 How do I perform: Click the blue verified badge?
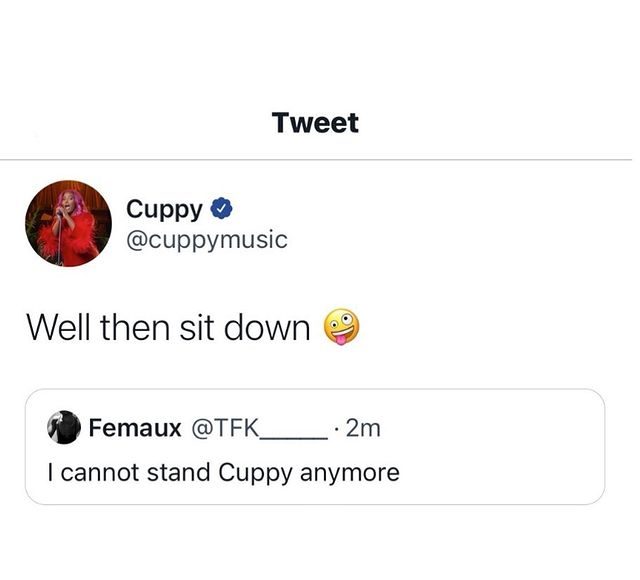[x=223, y=209]
